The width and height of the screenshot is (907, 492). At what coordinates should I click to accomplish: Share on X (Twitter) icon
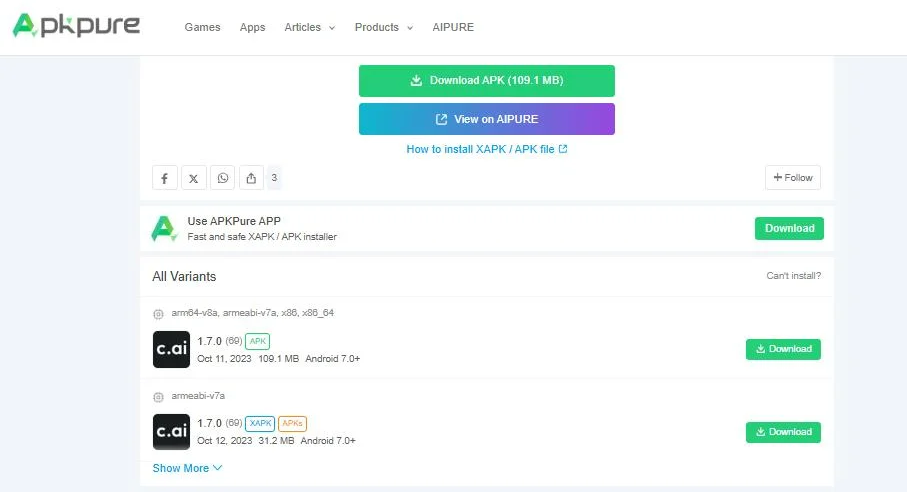point(194,177)
